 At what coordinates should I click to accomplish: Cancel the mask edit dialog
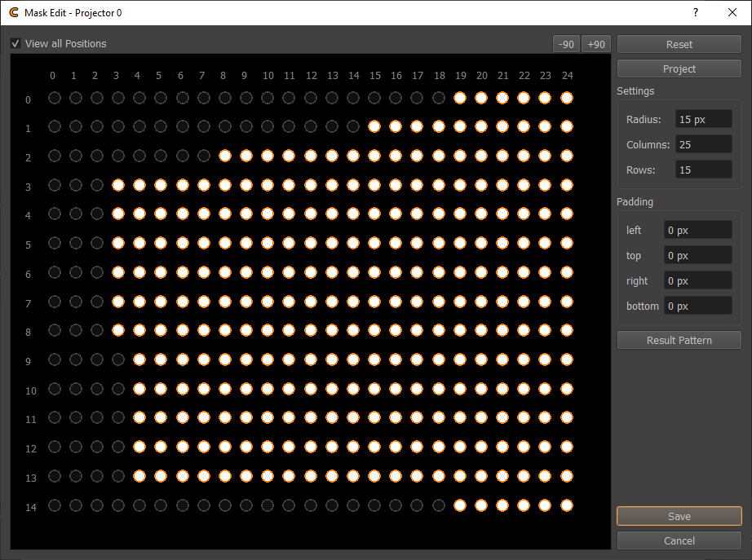click(679, 540)
